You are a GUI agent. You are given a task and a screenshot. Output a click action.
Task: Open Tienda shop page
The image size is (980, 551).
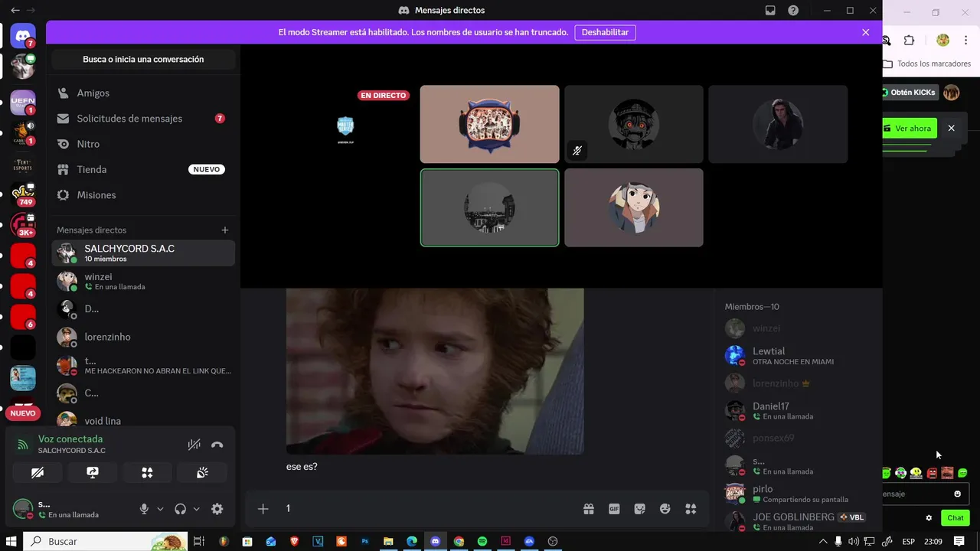[x=143, y=169]
